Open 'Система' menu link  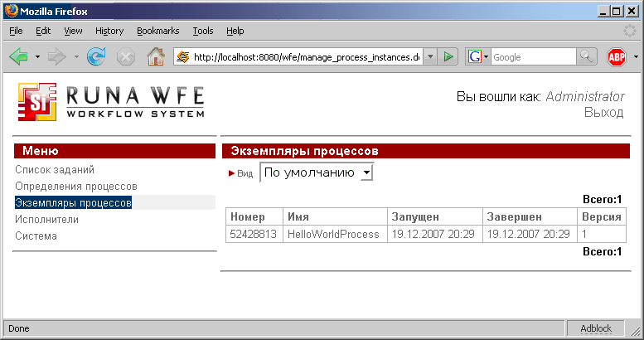[36, 236]
